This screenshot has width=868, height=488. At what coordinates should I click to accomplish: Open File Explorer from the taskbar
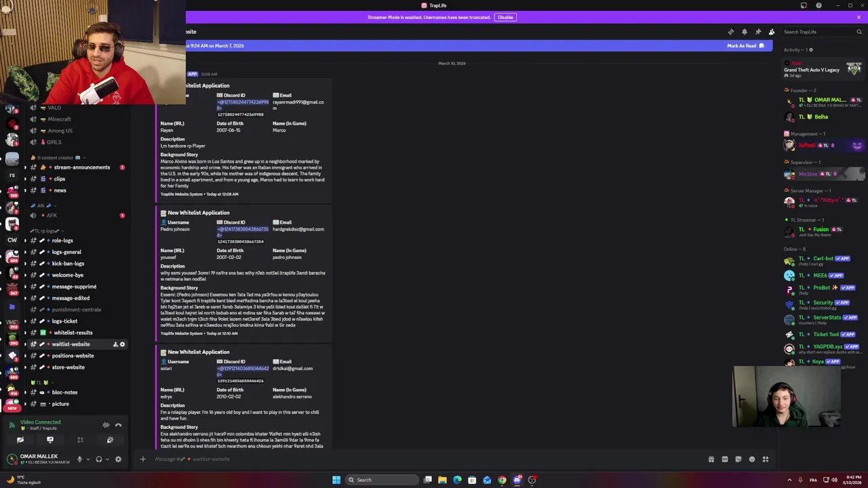pos(442,480)
